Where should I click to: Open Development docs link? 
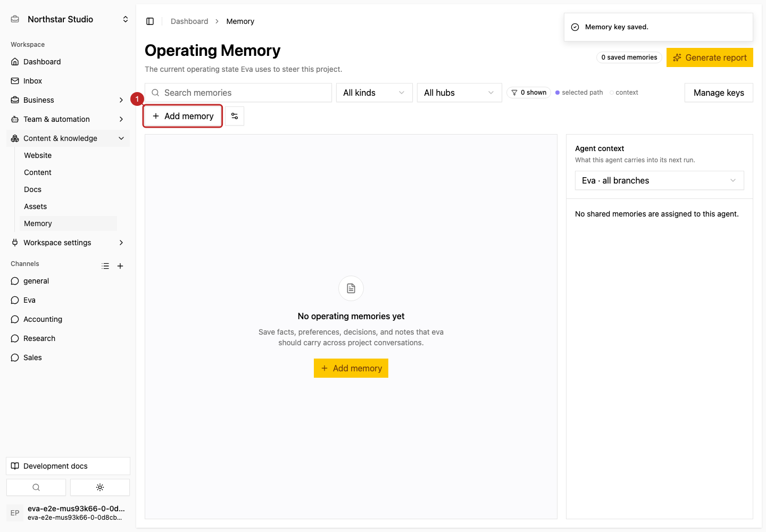pyautogui.click(x=68, y=466)
